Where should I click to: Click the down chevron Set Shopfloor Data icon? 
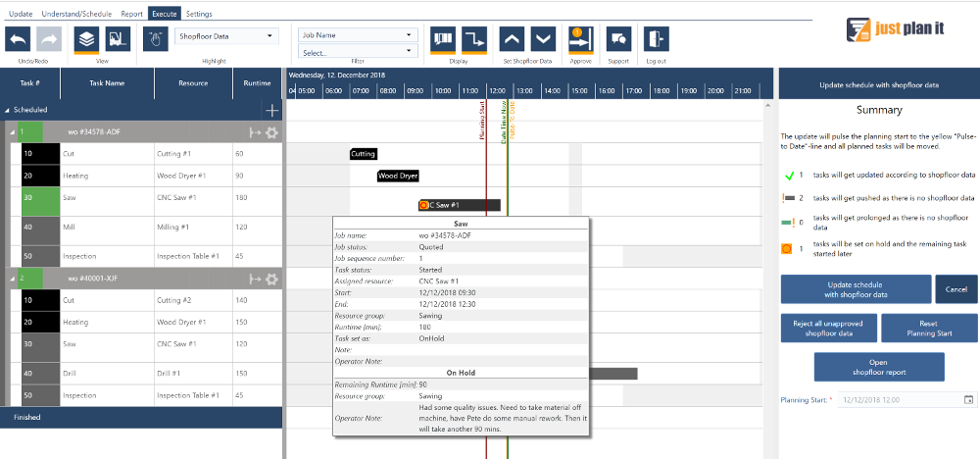tap(543, 39)
